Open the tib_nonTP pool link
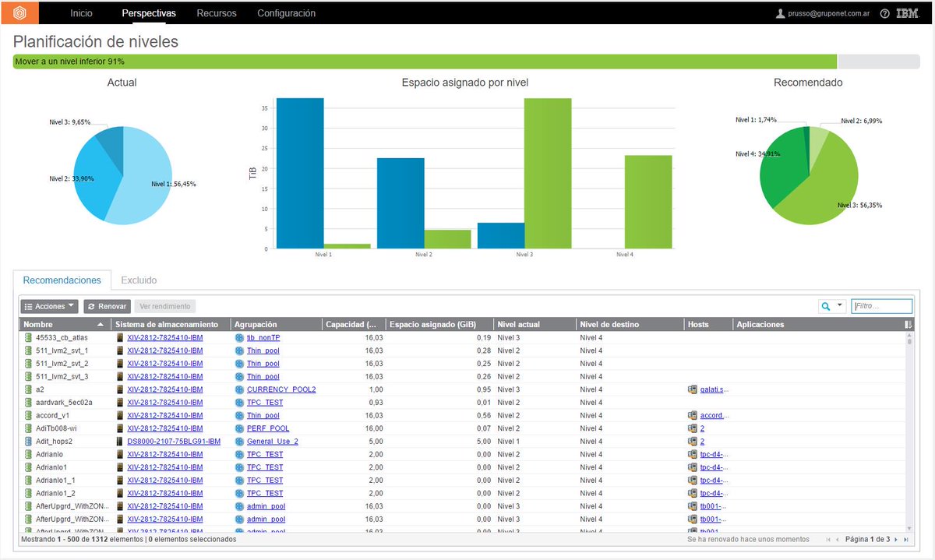Viewport: 935px width, 560px height. pos(263,337)
